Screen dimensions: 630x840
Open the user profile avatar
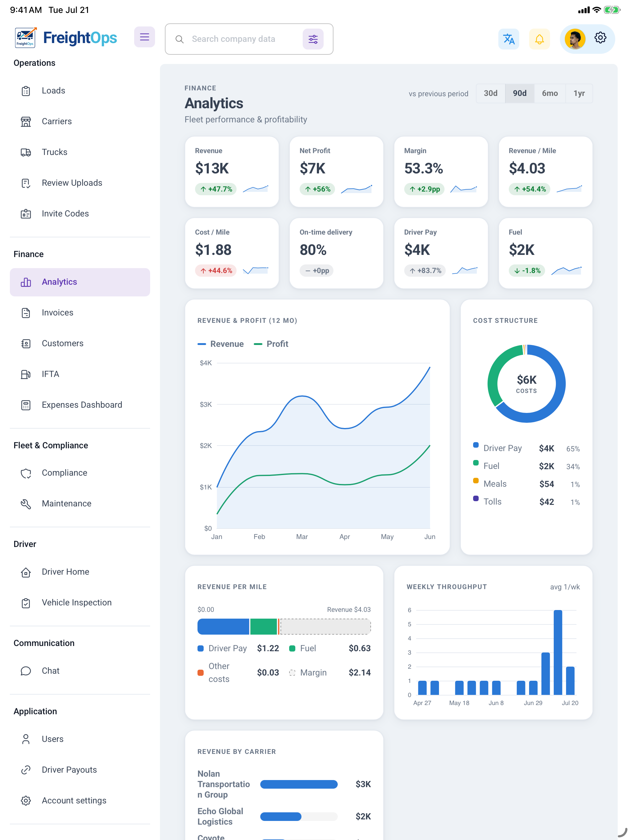[575, 39]
